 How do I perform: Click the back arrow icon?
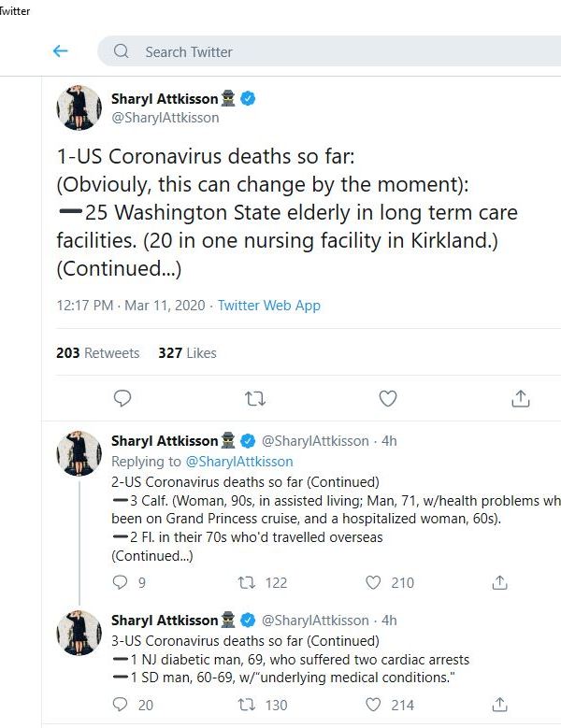click(x=61, y=51)
